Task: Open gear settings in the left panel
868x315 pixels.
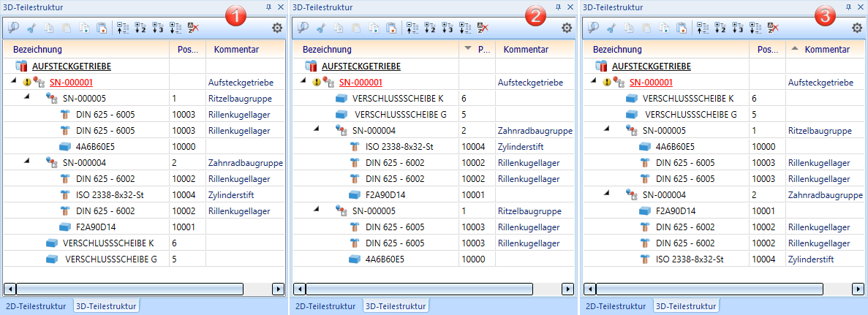Action: pyautogui.click(x=277, y=29)
